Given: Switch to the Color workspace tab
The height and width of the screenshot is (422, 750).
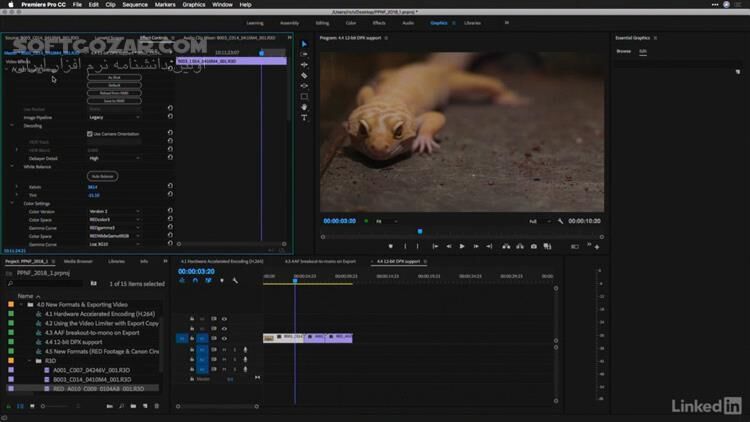Looking at the screenshot, I should [x=351, y=23].
